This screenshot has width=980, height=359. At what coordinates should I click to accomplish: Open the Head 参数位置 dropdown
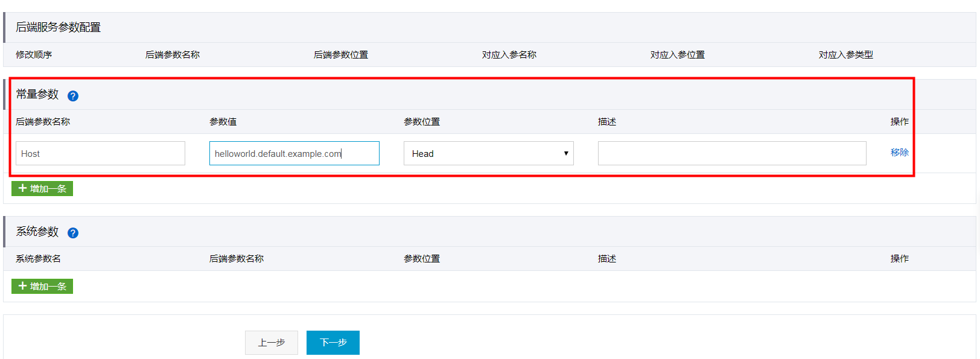489,153
